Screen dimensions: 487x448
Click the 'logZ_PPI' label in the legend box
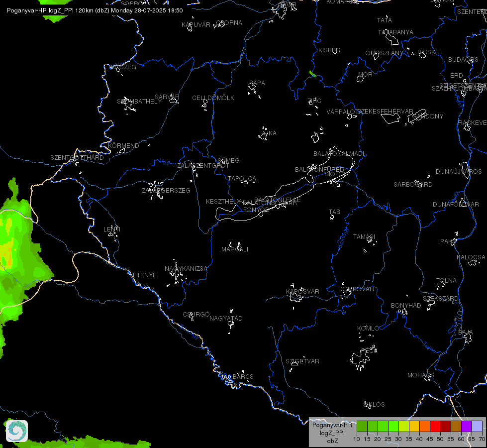(x=332, y=433)
